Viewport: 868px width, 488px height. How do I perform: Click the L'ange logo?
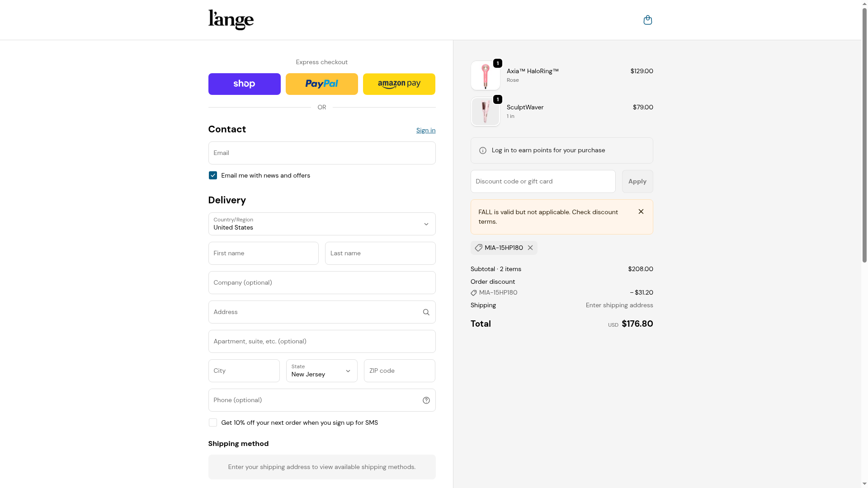(x=231, y=20)
